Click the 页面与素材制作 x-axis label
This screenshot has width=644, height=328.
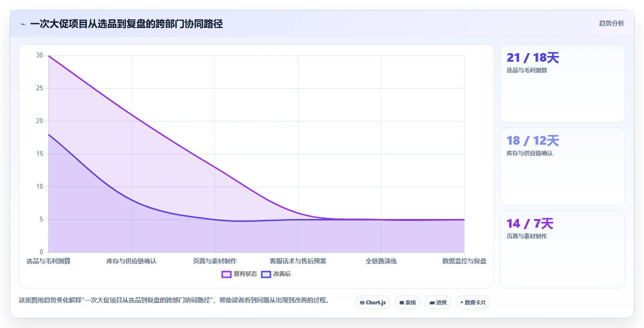[215, 261]
